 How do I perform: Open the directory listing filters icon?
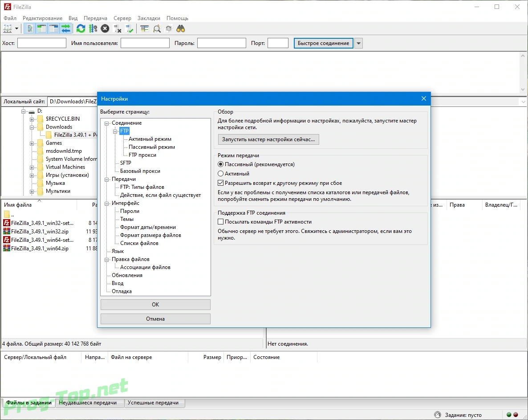click(x=144, y=29)
